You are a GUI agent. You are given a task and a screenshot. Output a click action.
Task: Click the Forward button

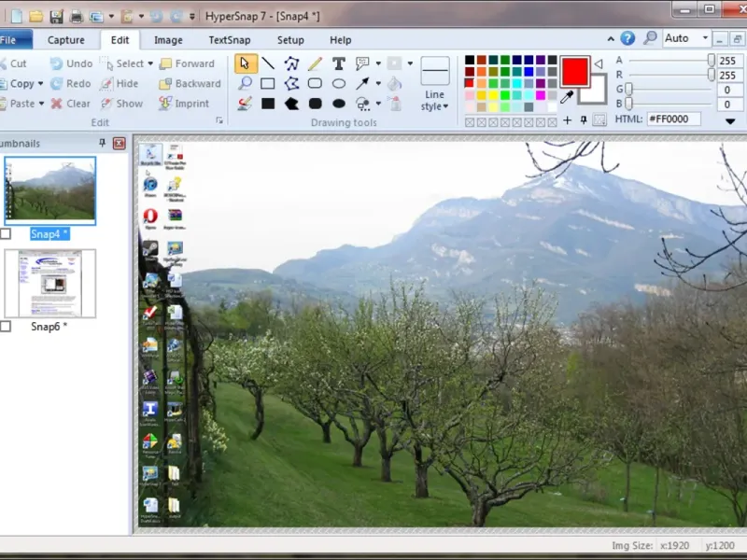tap(187, 63)
